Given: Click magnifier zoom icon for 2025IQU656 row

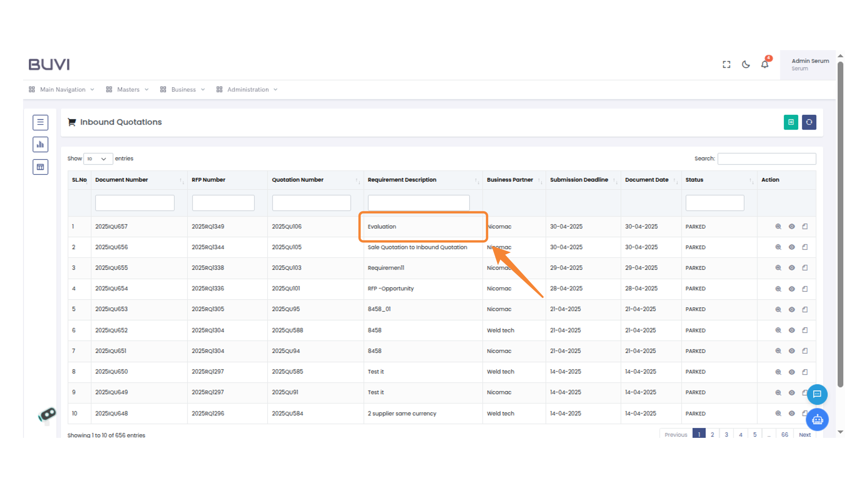Looking at the screenshot, I should pos(778,247).
